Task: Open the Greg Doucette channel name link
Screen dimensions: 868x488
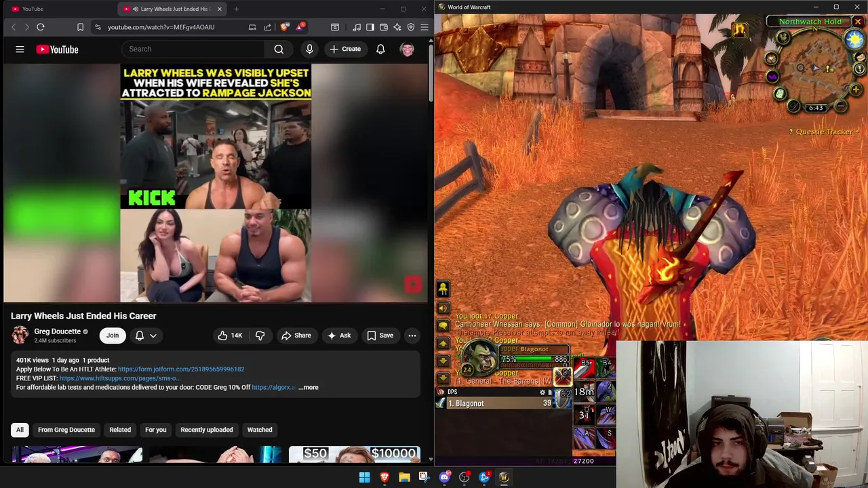Action: [57, 331]
